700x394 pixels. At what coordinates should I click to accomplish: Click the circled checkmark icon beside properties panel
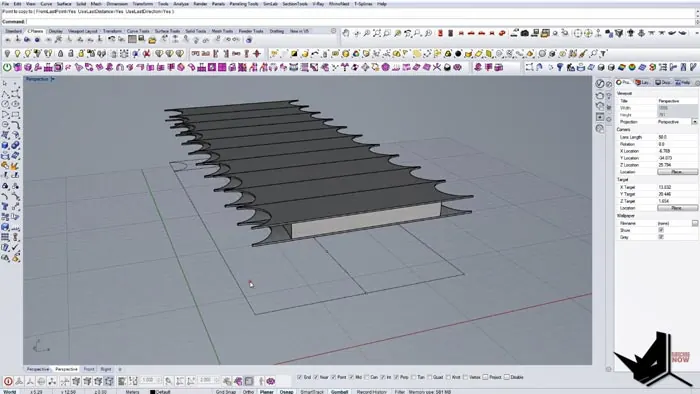coord(600,83)
